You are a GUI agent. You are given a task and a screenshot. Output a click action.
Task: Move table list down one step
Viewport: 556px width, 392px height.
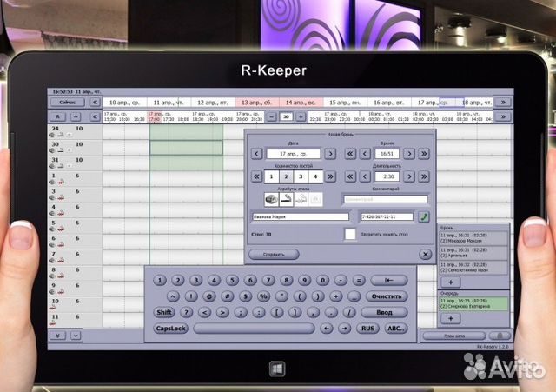click(x=76, y=336)
